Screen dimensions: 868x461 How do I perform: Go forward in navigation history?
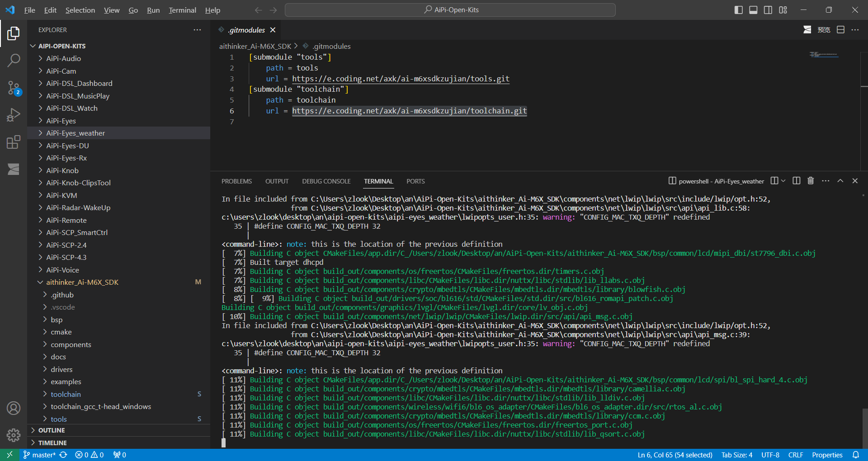click(273, 10)
